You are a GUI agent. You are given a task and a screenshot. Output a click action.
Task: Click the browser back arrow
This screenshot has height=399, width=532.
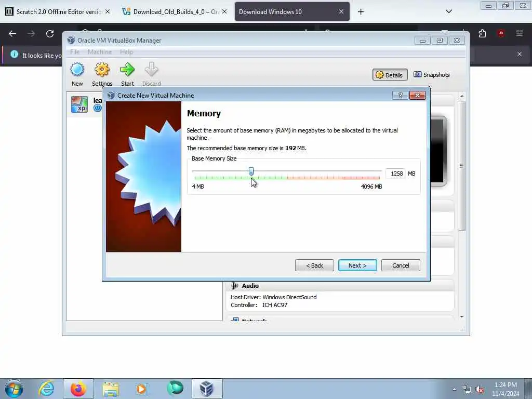pyautogui.click(x=12, y=34)
